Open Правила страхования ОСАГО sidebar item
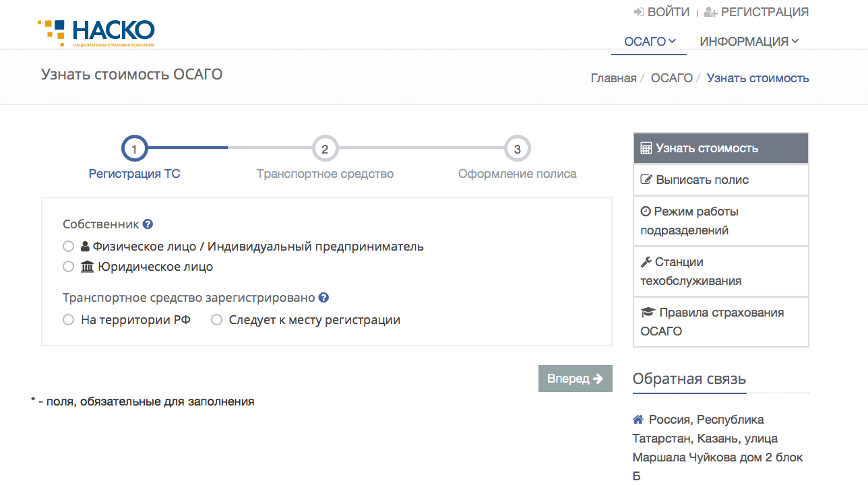Screen dimensions: 868x485 click(x=721, y=322)
